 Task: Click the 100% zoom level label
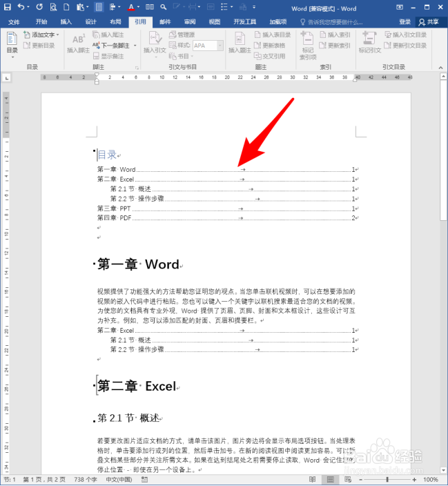tap(431, 480)
